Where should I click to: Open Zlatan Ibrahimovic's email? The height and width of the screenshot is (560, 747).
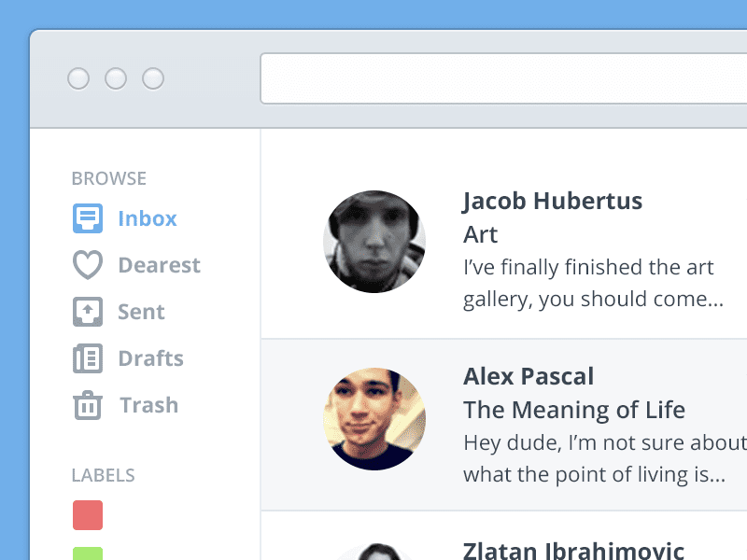tap(504, 536)
